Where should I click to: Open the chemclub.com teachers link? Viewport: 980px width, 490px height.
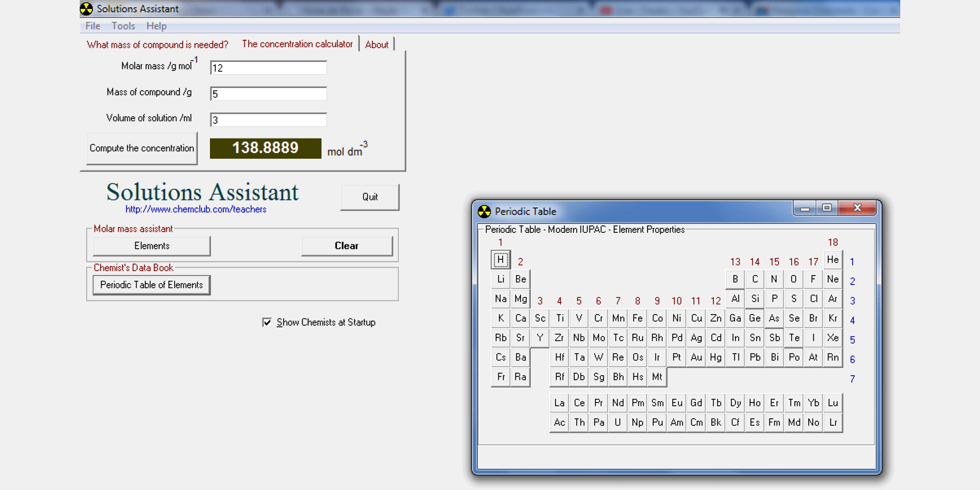point(196,209)
